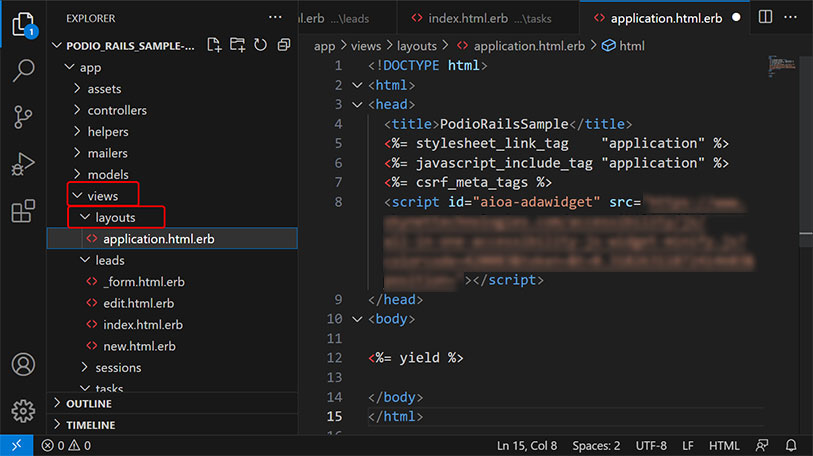Click Ln 15, Col 8 cursor position

click(x=527, y=446)
